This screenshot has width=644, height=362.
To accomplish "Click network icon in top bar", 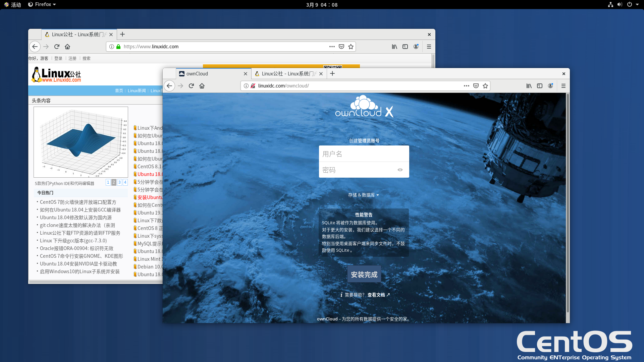I will (610, 4).
